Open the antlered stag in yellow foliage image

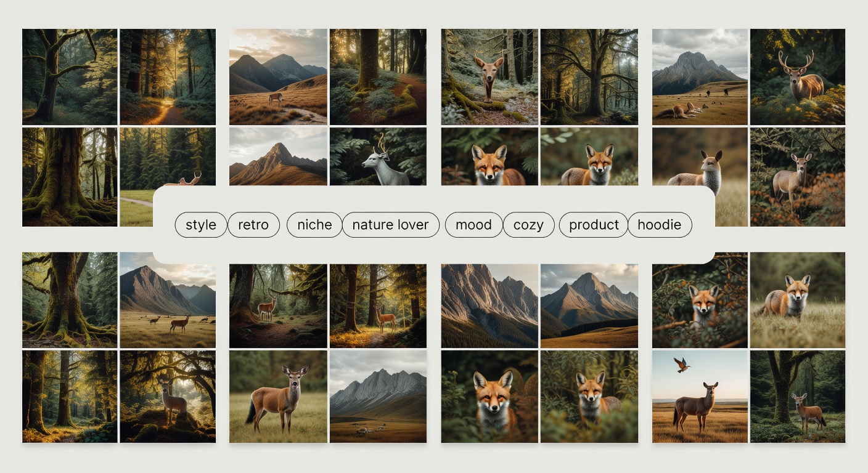click(798, 77)
